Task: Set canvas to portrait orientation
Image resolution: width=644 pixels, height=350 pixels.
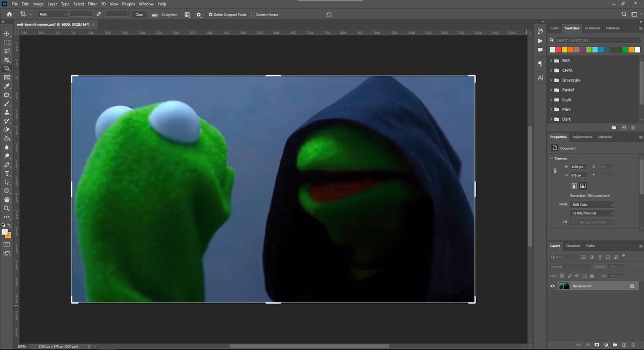Action: coord(574,186)
